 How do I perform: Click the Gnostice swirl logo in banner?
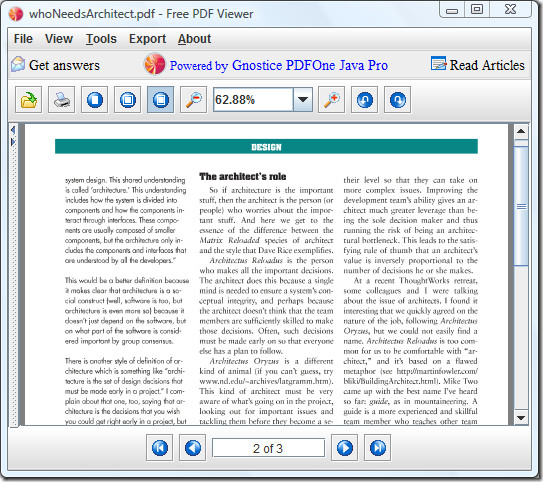(x=155, y=64)
